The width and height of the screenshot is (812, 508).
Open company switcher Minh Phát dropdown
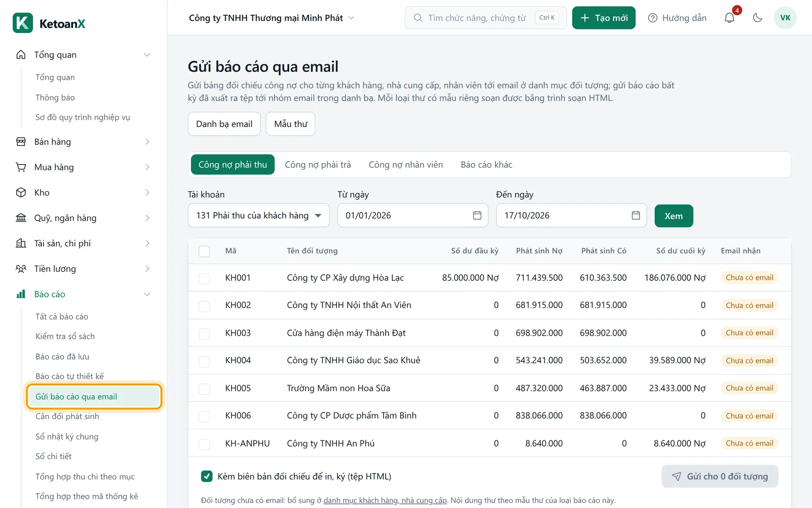271,18
